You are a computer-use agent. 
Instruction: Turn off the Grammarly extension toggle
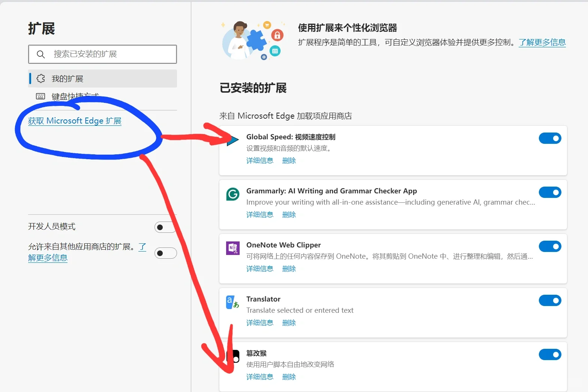[x=550, y=193]
